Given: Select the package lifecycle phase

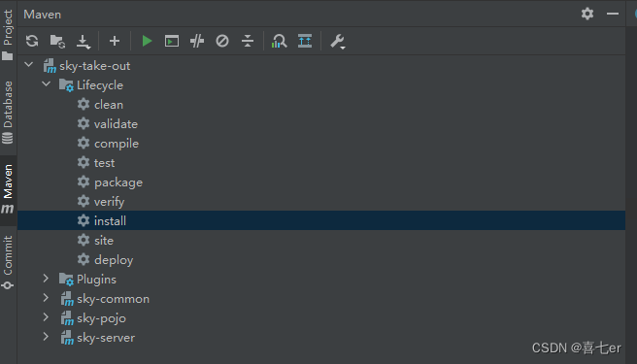Looking at the screenshot, I should [118, 182].
